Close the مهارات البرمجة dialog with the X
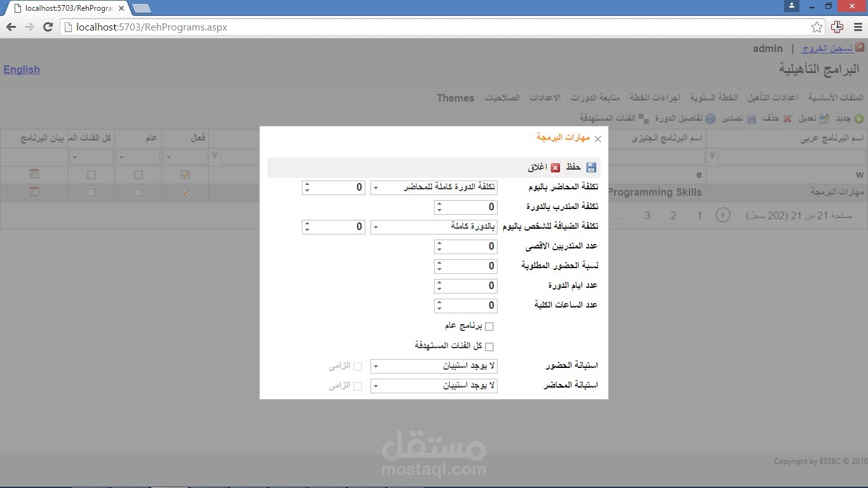The width and height of the screenshot is (868, 488). [x=597, y=139]
